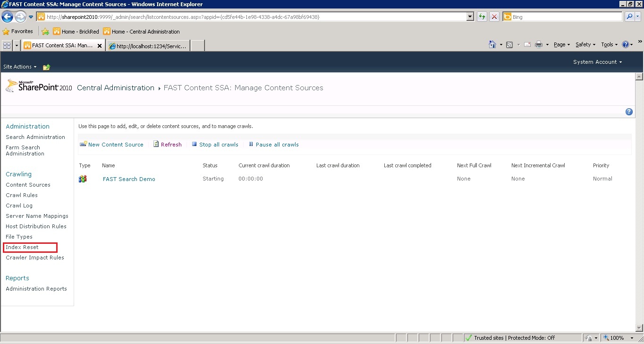Screen dimensions: 644x344
Task: Click the Add to Favorites Bar icon
Action: [45, 32]
